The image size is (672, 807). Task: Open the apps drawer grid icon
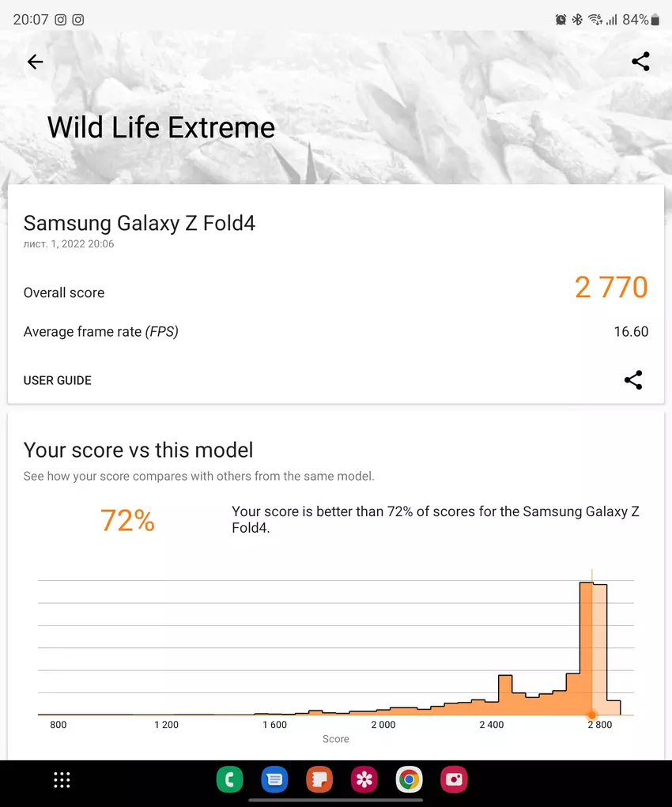62,780
